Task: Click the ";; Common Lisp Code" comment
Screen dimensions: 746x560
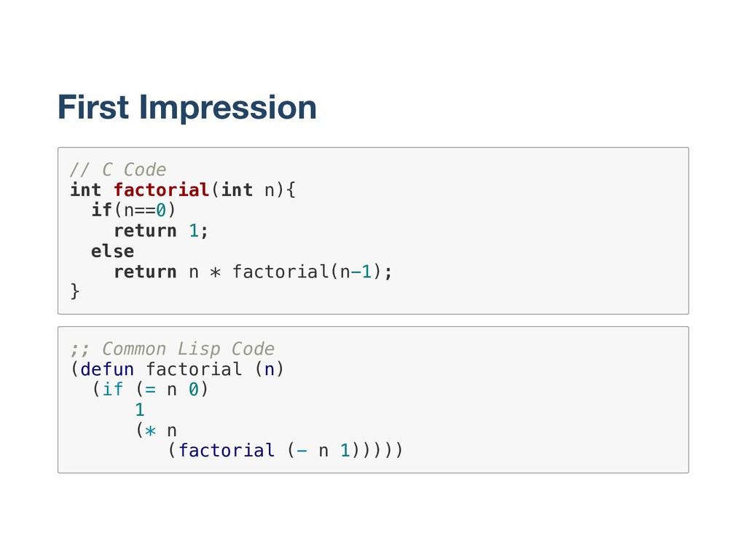Action: click(x=172, y=348)
